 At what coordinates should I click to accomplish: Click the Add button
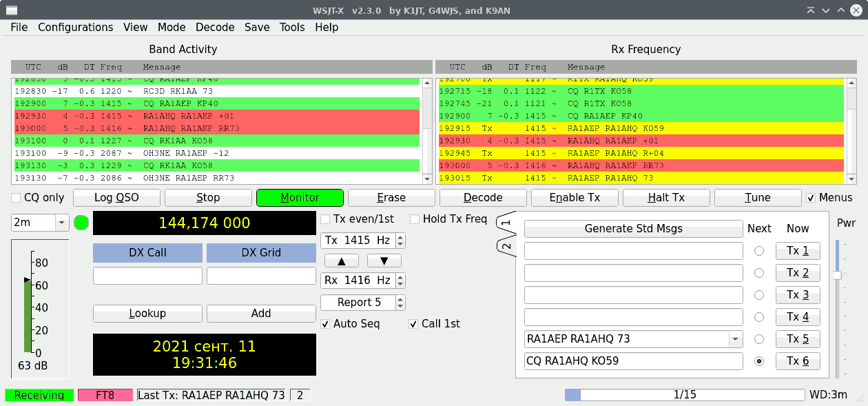(261, 314)
